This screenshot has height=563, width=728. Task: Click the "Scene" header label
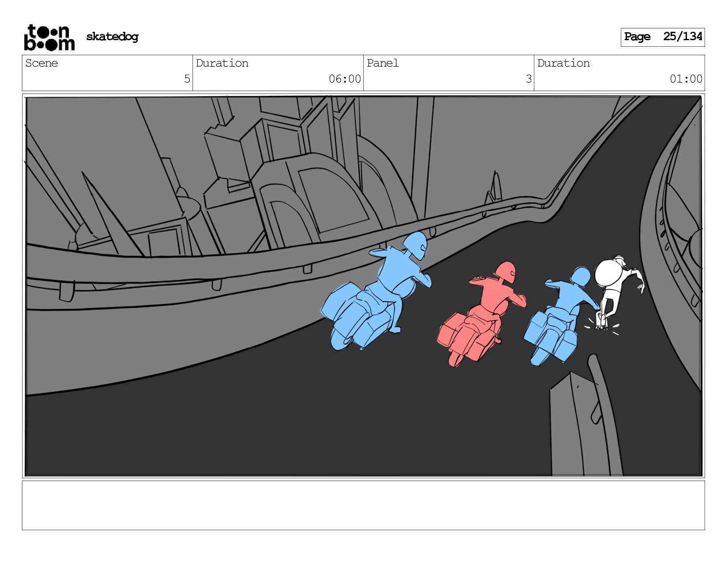coord(41,63)
